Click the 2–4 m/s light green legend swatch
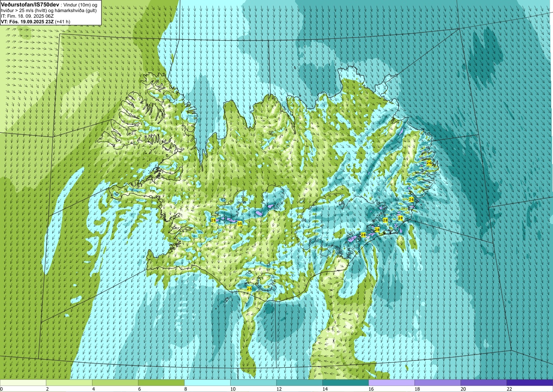Image resolution: width=553 pixels, height=392 pixels. pos(69,383)
